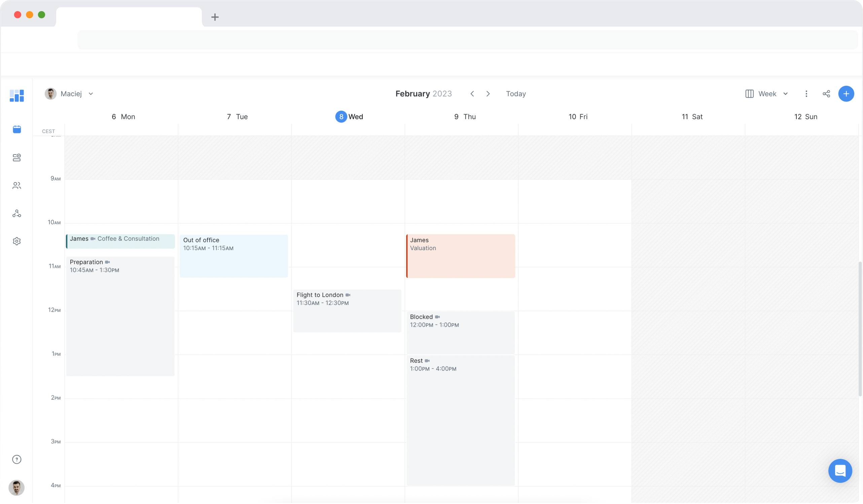Select the 11 Sat day header
863x504 pixels.
click(692, 117)
